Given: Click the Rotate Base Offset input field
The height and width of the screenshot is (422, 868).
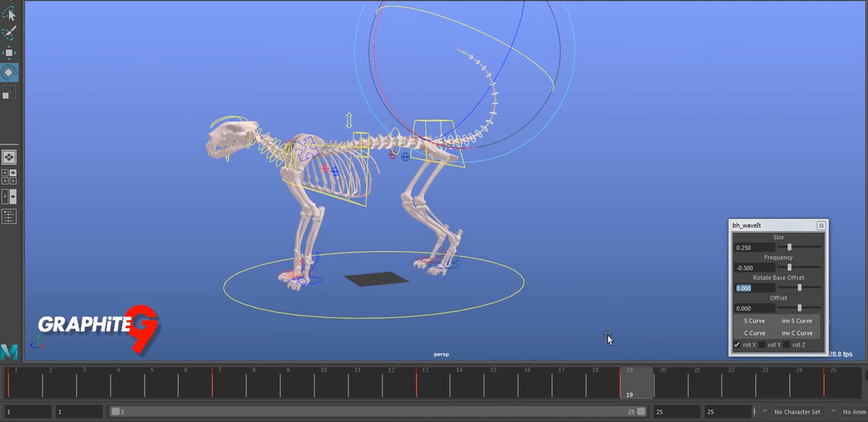Looking at the screenshot, I should 754,288.
